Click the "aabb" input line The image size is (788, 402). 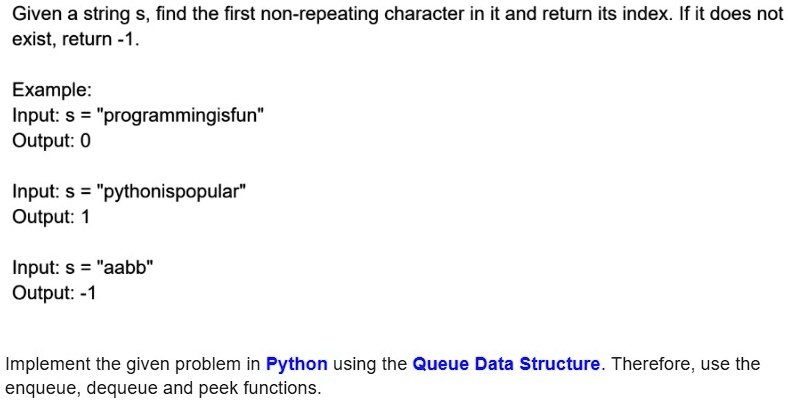[x=83, y=268]
